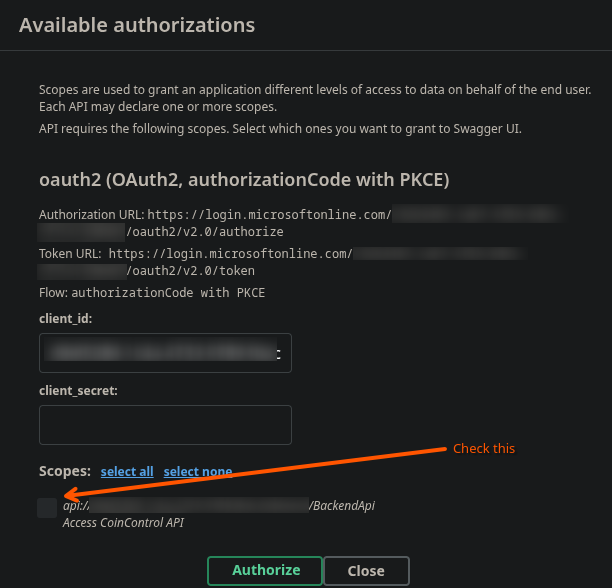Check the BackendApi scope checkbox
612x588 pixels.
[47, 507]
